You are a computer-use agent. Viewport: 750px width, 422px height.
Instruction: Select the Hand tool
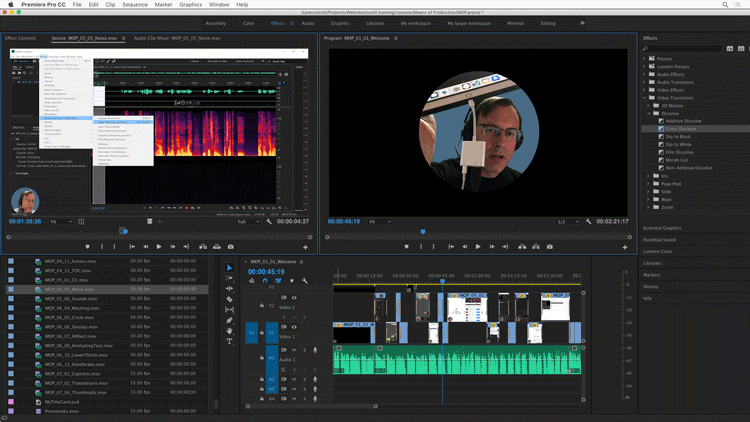click(x=229, y=332)
